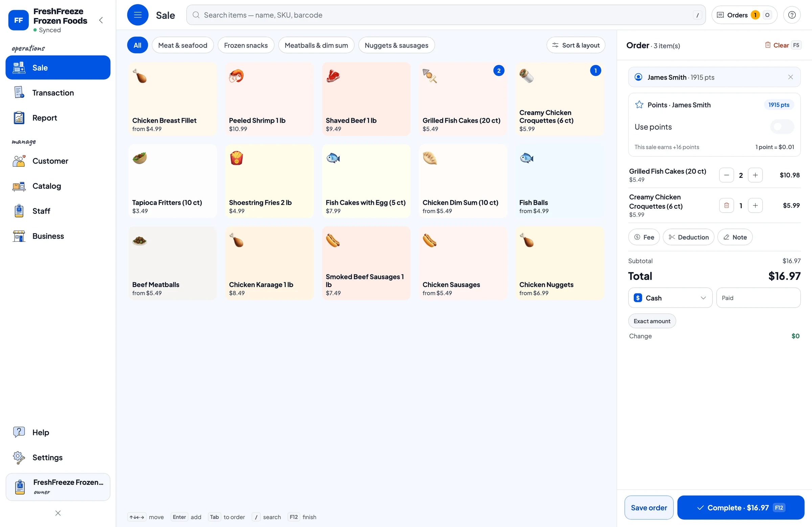Click the Exact amount button
812x527 pixels.
click(x=652, y=321)
